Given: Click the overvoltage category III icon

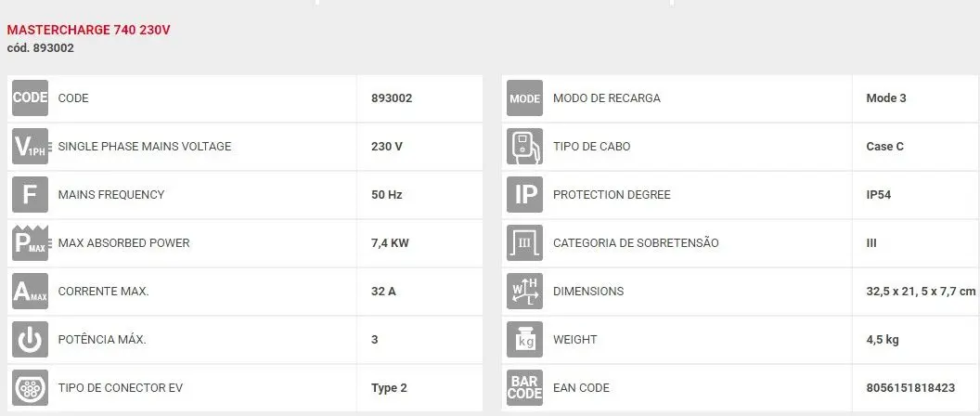Looking at the screenshot, I should [x=524, y=243].
